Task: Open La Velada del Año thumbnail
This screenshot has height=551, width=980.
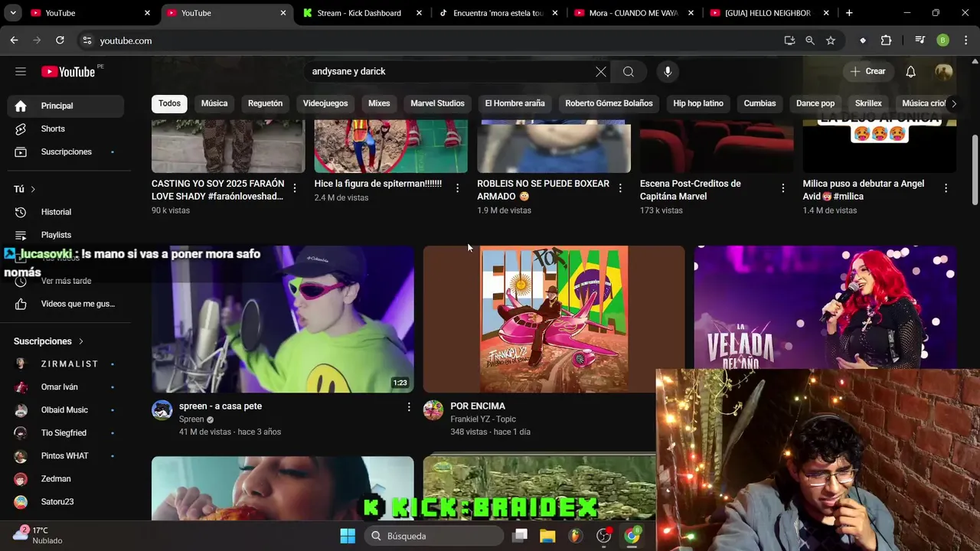Action: point(825,307)
